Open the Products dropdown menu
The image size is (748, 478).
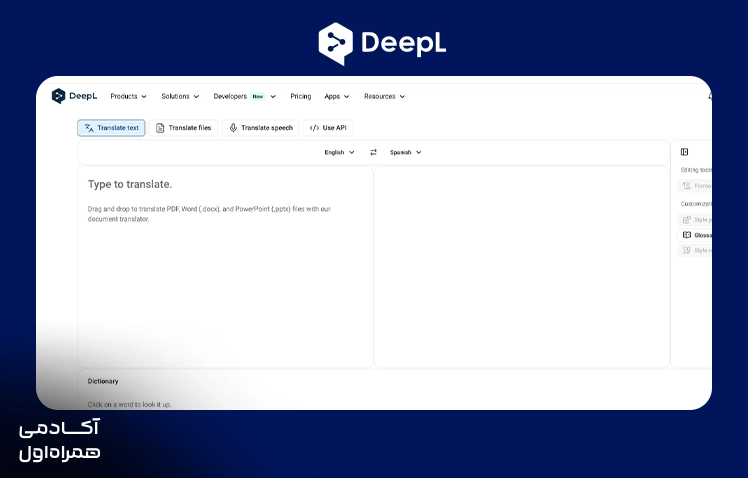[128, 96]
